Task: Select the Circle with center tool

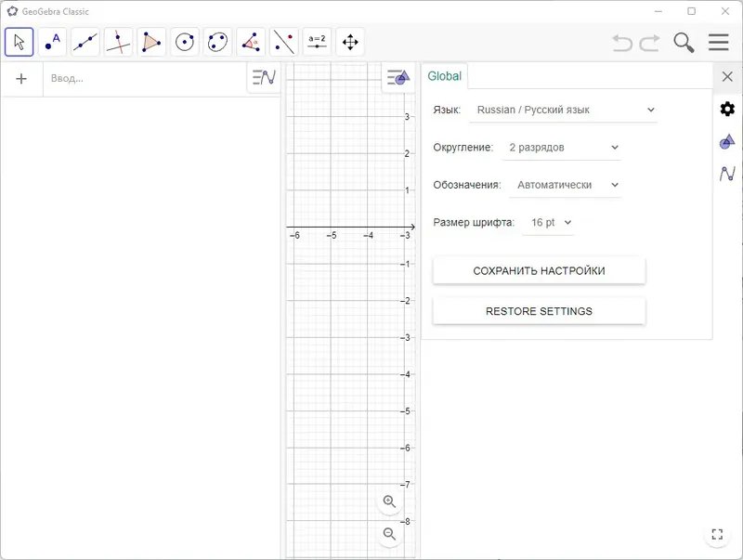Action: click(185, 42)
